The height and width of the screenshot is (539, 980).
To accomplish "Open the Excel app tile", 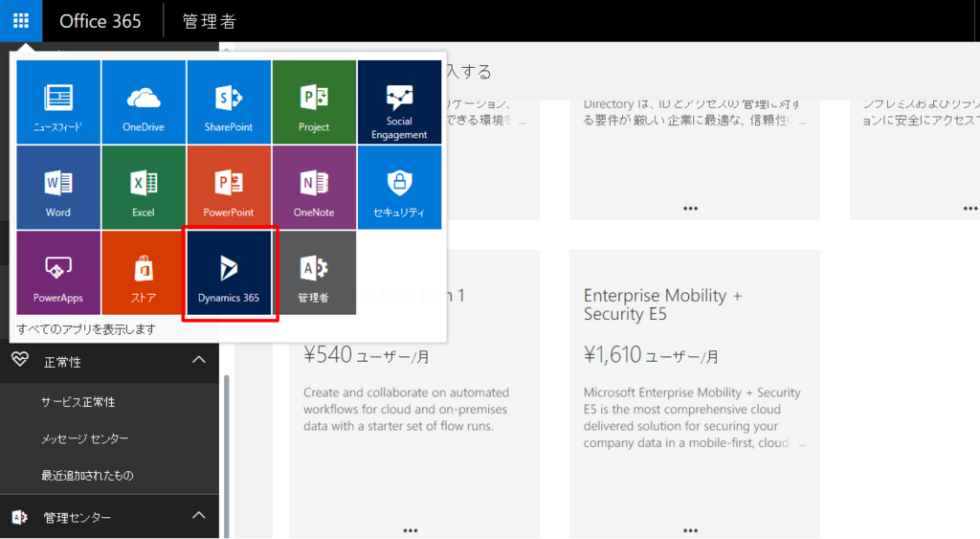I will click(144, 188).
